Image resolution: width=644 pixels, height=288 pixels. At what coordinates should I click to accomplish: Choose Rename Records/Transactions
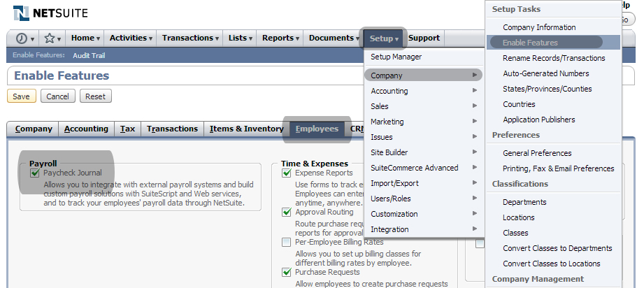click(554, 58)
